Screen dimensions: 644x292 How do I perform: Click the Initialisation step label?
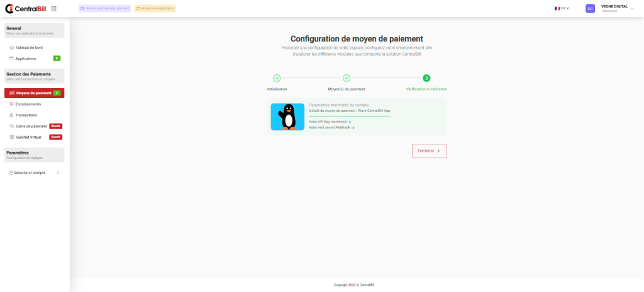(277, 89)
